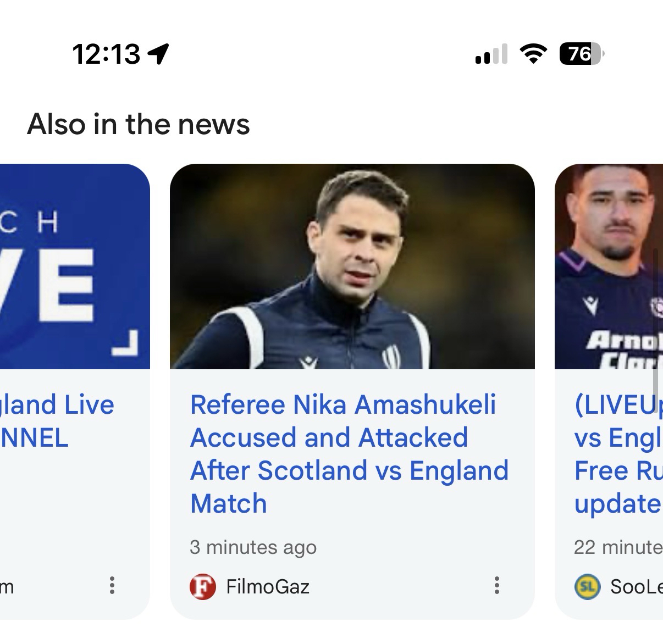Image resolution: width=663 pixels, height=644 pixels.
Task: Open the three-dot menu on the left news card
Action: (x=112, y=586)
